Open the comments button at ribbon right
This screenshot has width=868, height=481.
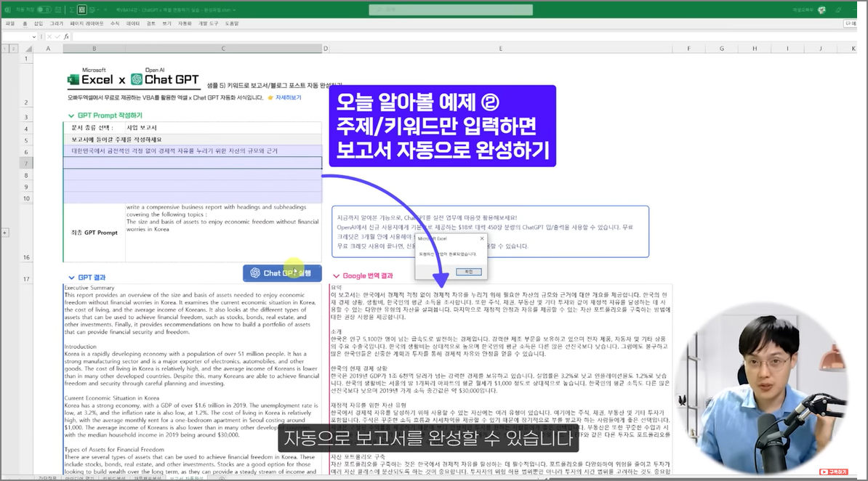[x=851, y=24]
